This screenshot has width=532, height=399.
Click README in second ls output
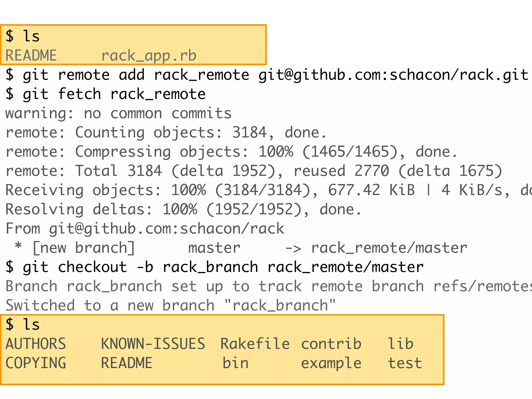127,363
